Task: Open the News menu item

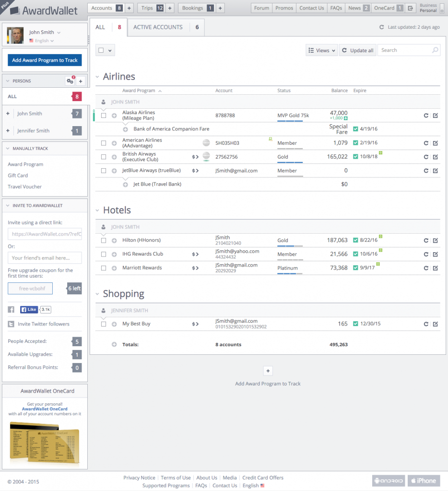Action: (x=358, y=8)
